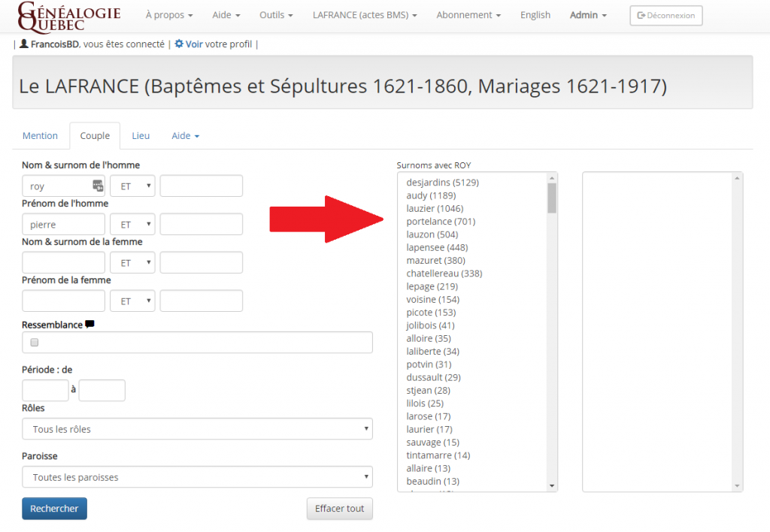Select desjardins (5129) in surnames list
Screen dimensions: 770x532
click(442, 183)
